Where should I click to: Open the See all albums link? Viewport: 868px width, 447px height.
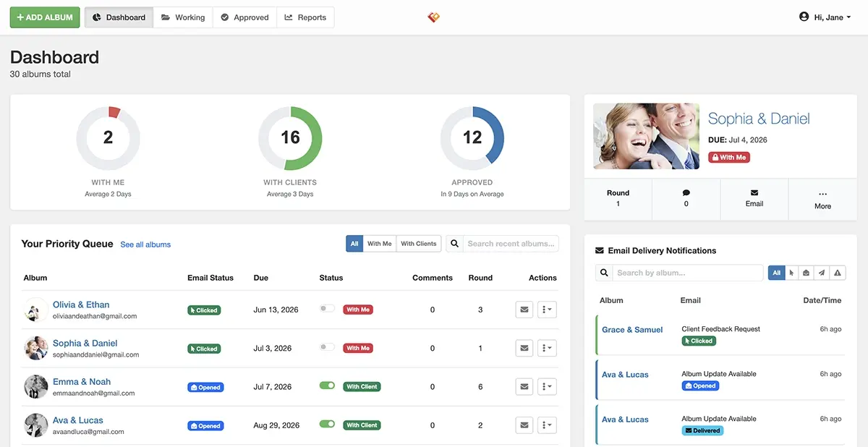pos(145,244)
